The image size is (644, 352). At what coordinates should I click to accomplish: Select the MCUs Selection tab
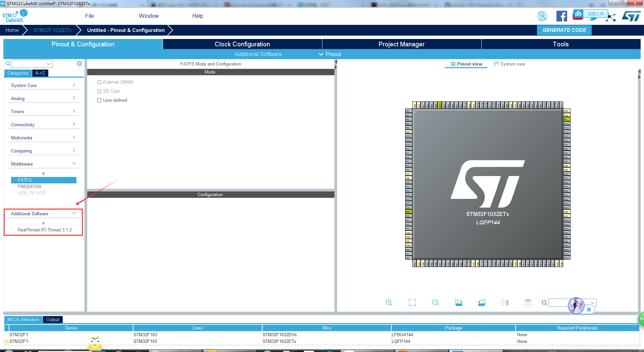[23, 319]
